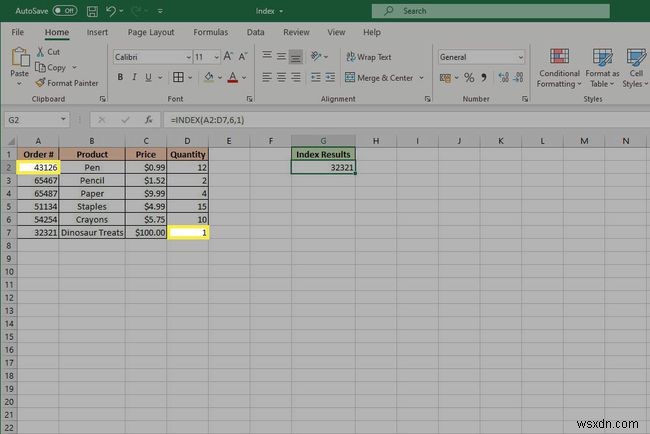The width and height of the screenshot is (650, 434).
Task: Click the Save icon in the title bar
Action: click(92, 11)
